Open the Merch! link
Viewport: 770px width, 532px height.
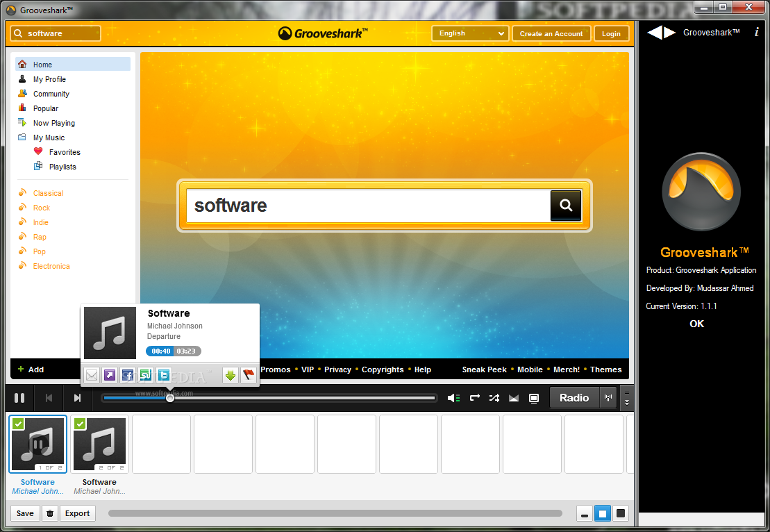coord(566,369)
